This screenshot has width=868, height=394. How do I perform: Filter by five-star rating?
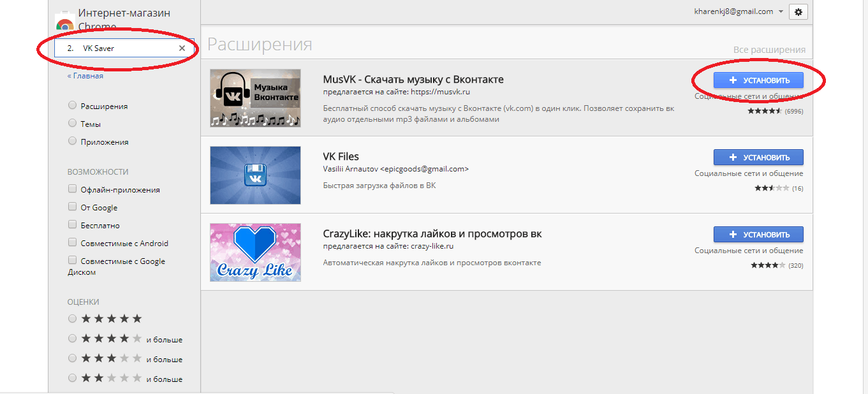pos(73,318)
